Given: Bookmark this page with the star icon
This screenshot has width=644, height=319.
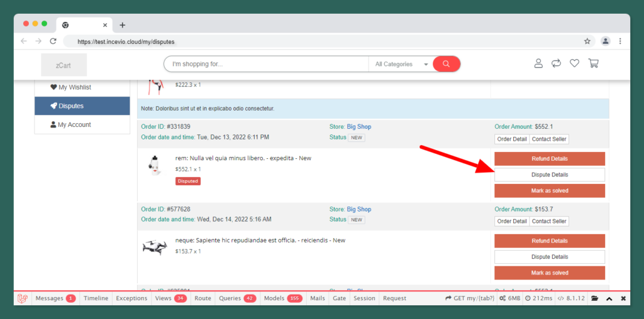Looking at the screenshot, I should (x=587, y=41).
